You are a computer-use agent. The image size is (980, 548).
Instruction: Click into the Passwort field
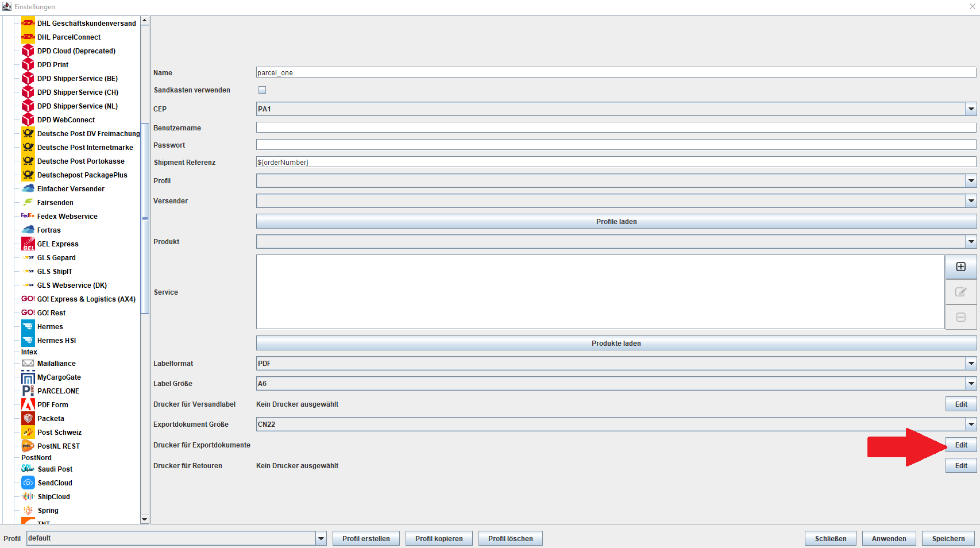[616, 145]
